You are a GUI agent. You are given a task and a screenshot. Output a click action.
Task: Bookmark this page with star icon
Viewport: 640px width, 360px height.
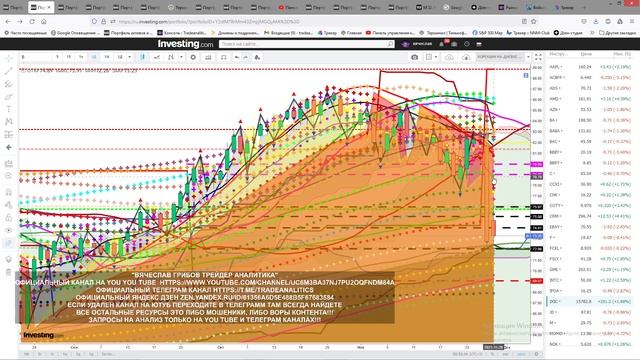pos(533,21)
